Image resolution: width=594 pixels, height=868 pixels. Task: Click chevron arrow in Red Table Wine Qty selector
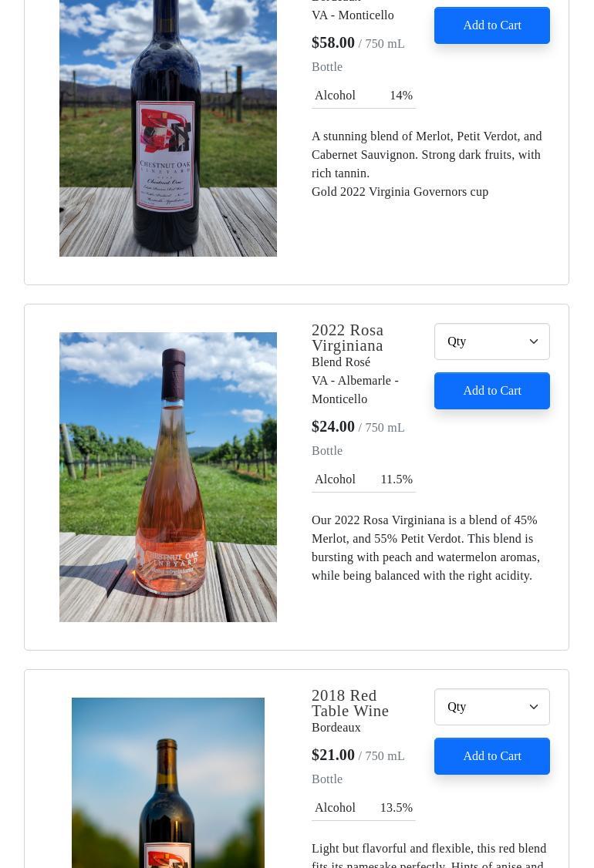[533, 707]
